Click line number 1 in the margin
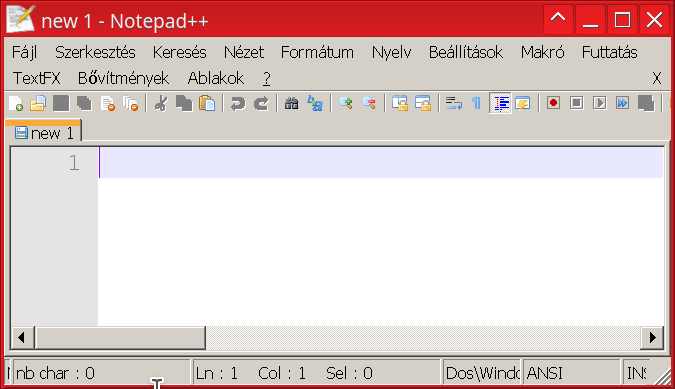Image resolution: width=675 pixels, height=389 pixels. [74, 163]
